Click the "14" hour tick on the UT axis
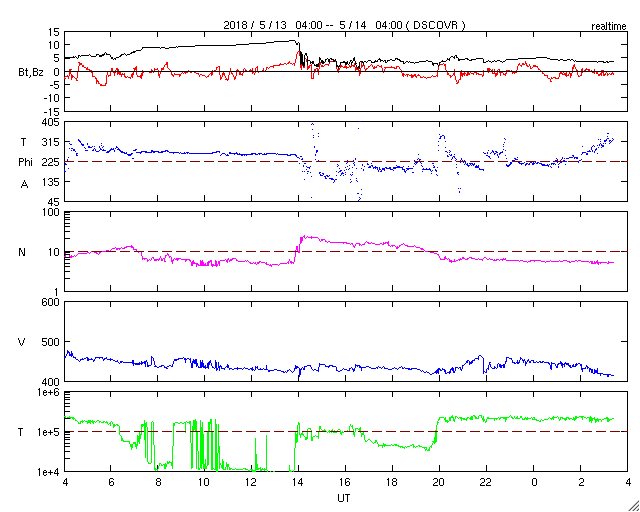The image size is (640, 512). point(298,482)
